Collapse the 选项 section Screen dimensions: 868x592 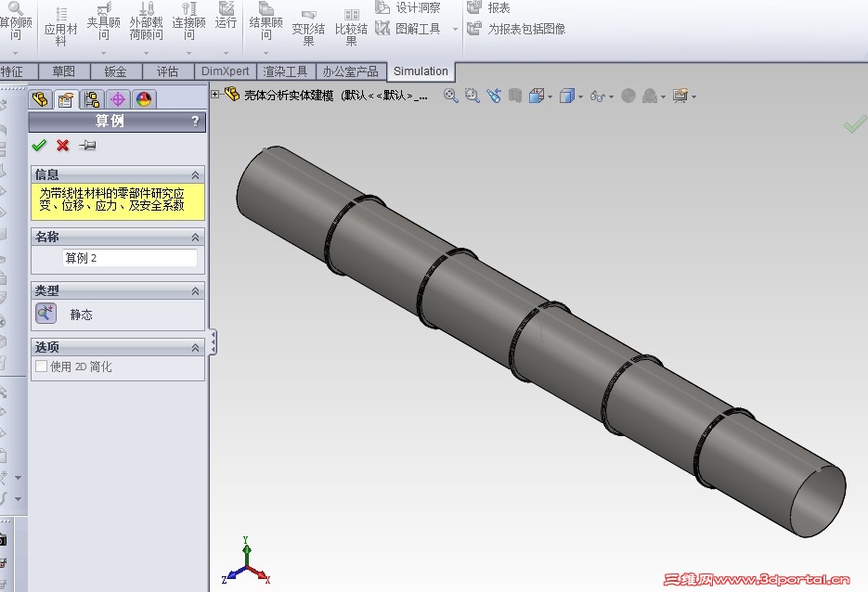point(195,348)
